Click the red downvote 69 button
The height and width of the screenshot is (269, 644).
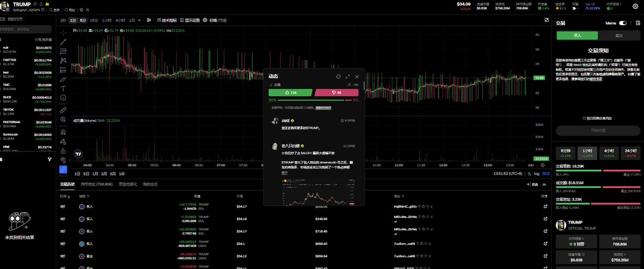336,92
